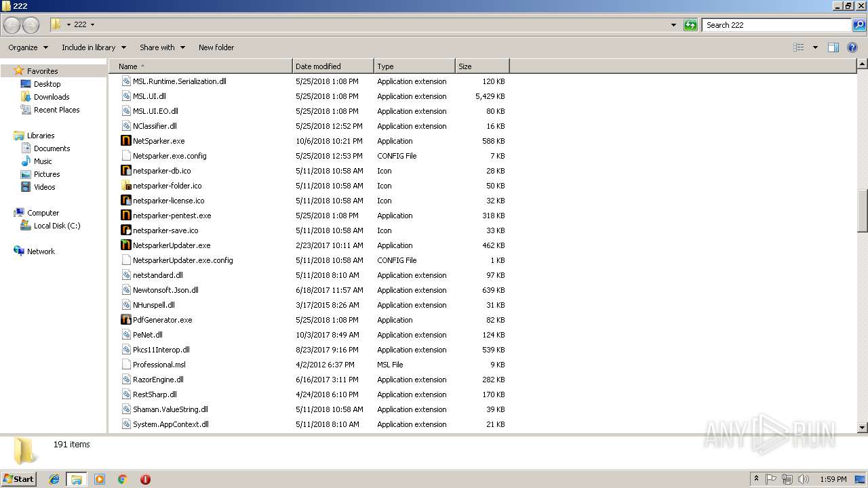The width and height of the screenshot is (868, 488).
Task: Click the network icon in the system tray
Action: point(787,479)
